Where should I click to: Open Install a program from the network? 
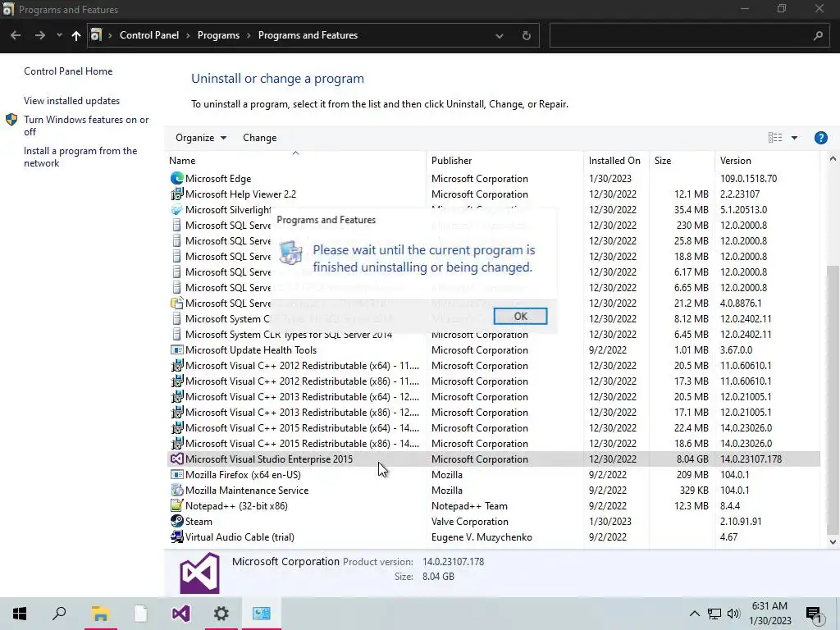[x=80, y=157]
